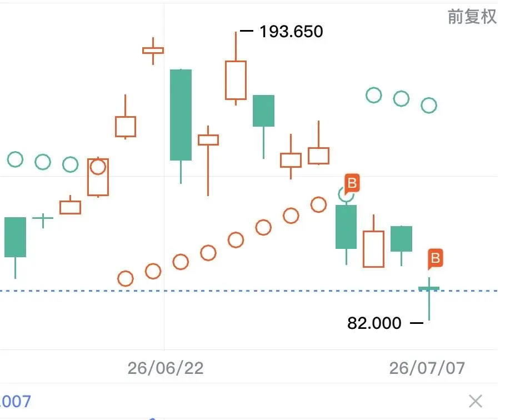Click the green SAR dot beneath upper B marker
This screenshot has height=420, width=520.
click(345, 195)
